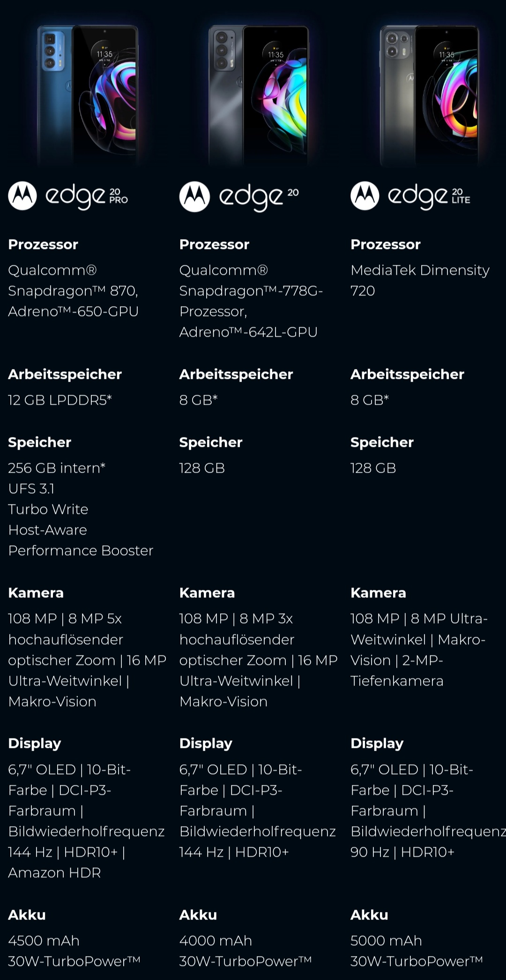Click the 5000 mAh battery spec
This screenshot has width=506, height=980.
(386, 941)
